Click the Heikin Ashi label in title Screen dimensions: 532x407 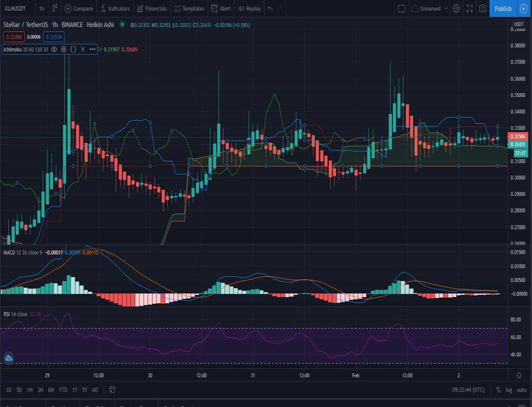click(100, 25)
